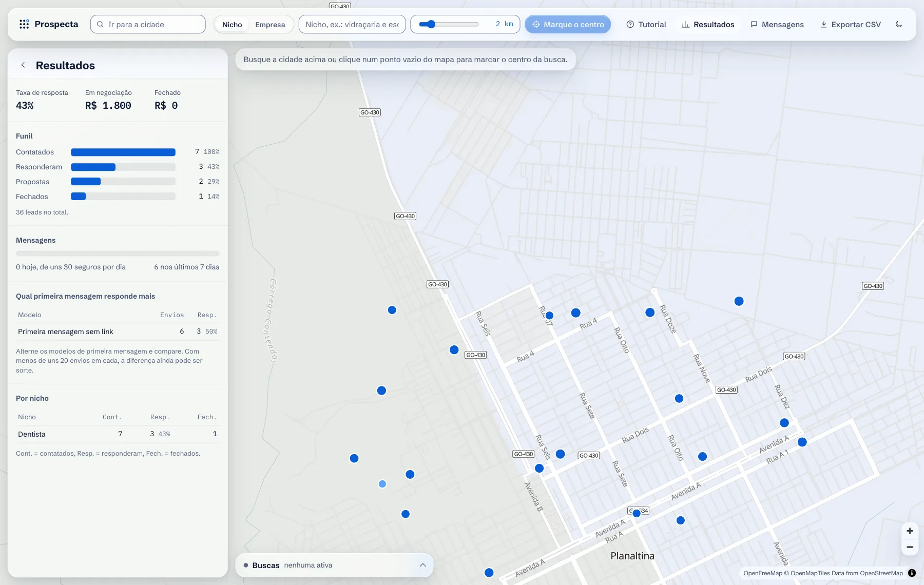Select the lead marker near Planaltina label GO-434

point(637,513)
